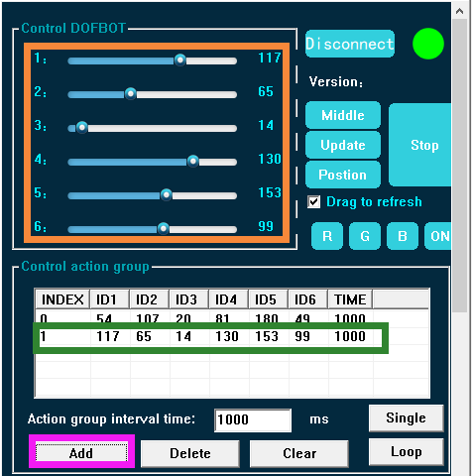Toggle the Drag to refresh checkbox
The height and width of the screenshot is (476, 472).
click(313, 201)
